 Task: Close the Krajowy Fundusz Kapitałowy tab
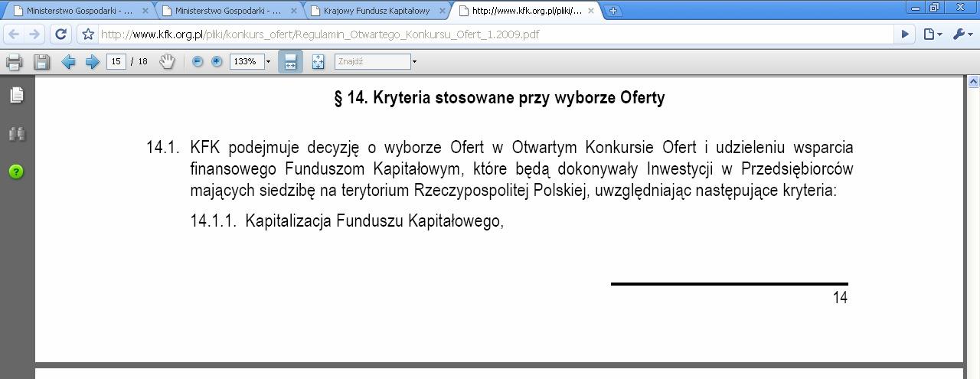(443, 11)
